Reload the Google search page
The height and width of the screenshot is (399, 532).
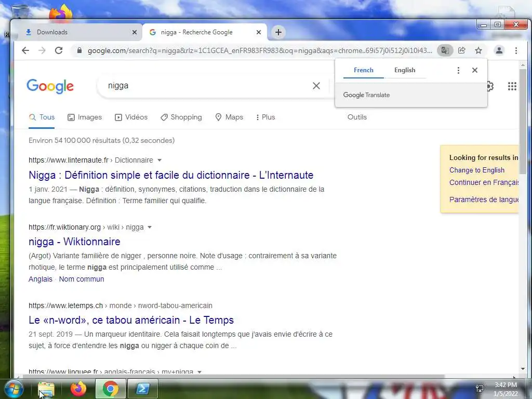(59, 50)
